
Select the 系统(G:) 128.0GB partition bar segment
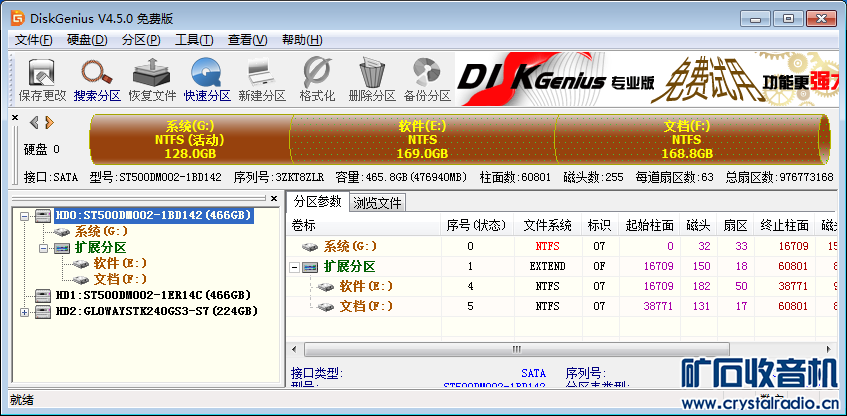(x=190, y=139)
